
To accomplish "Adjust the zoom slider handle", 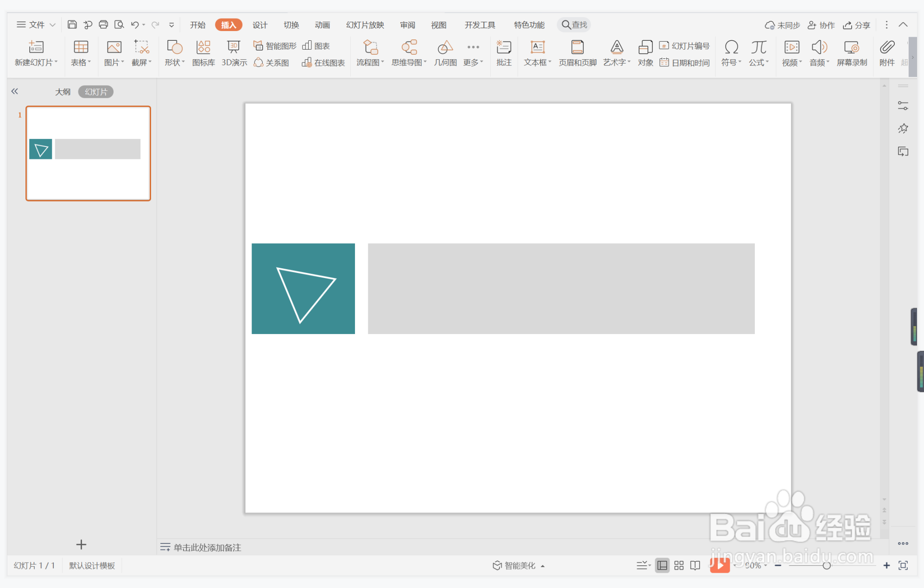I will (826, 565).
